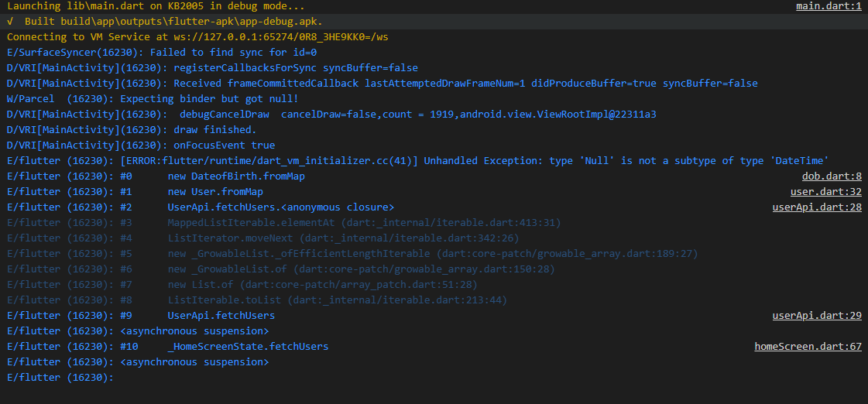The height and width of the screenshot is (404, 868).
Task: Click the 'Unhandled Exception' error line
Action: pyautogui.click(x=418, y=161)
